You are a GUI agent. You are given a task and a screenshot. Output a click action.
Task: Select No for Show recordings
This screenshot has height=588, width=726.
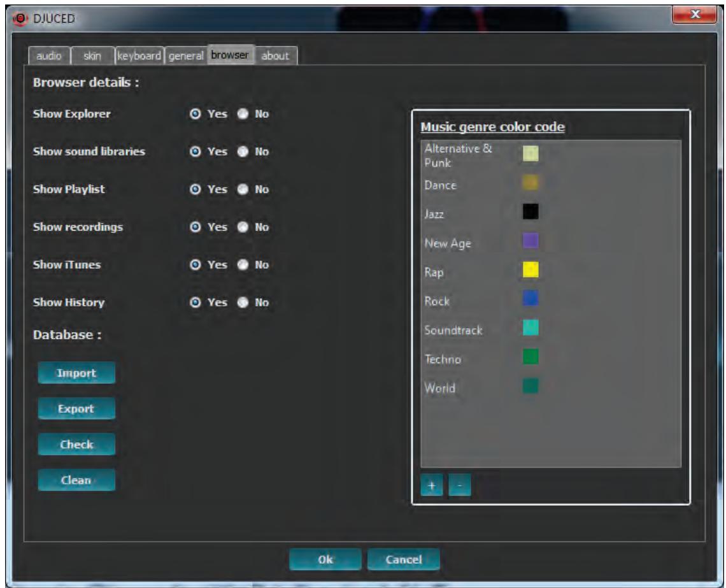click(243, 227)
